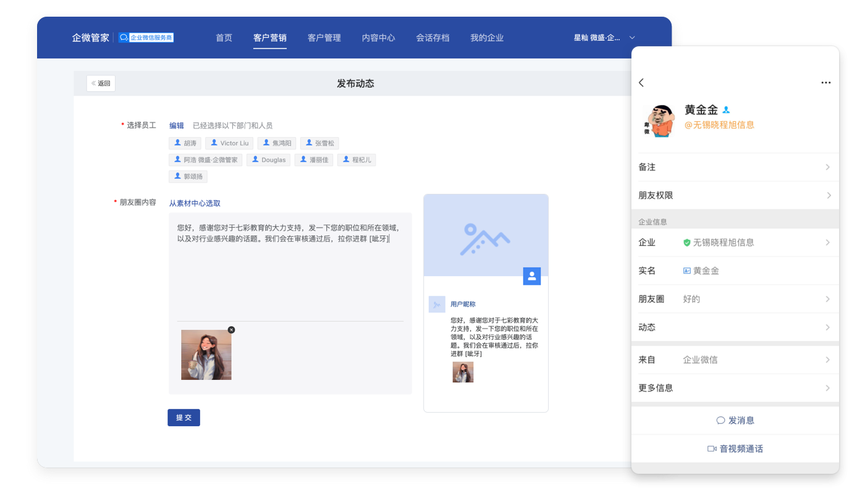Open the 更多信息 row

(735, 388)
